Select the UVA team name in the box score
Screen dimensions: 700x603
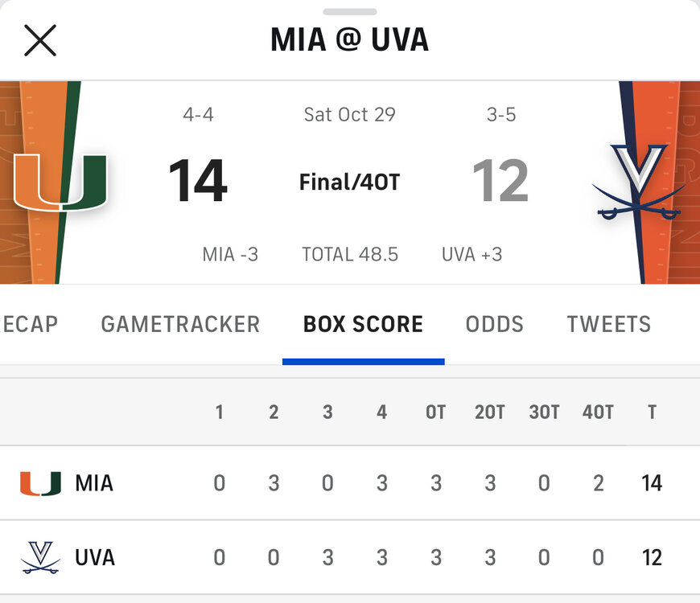(95, 557)
